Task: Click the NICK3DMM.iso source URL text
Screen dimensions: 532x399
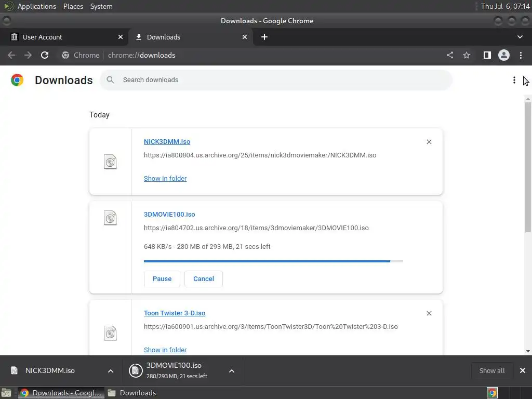Action: 260,155
